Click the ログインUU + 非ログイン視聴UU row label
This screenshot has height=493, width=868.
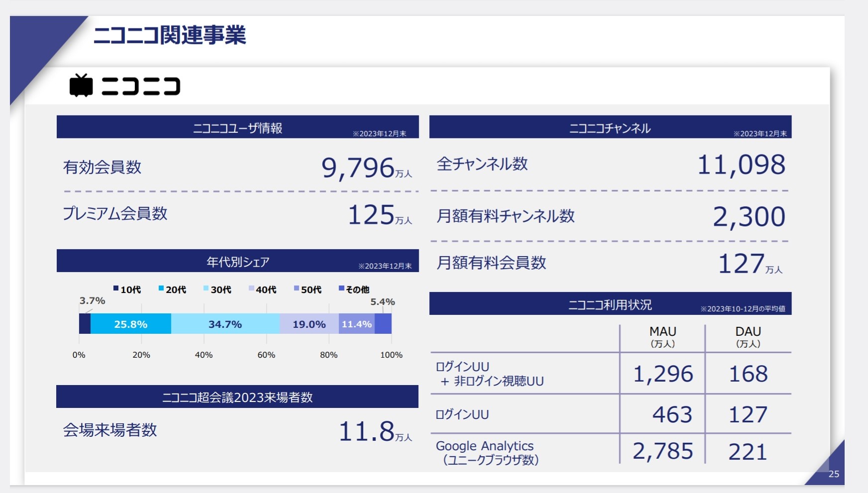point(489,374)
